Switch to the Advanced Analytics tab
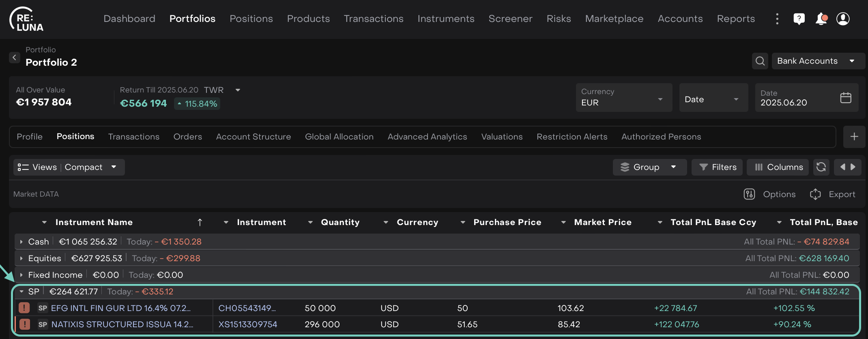 click(427, 137)
